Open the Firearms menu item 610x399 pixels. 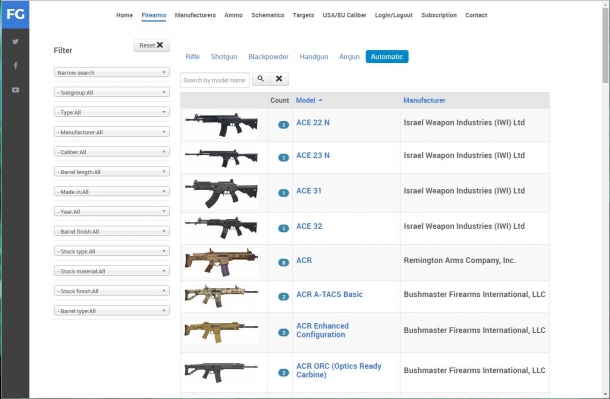click(x=154, y=15)
